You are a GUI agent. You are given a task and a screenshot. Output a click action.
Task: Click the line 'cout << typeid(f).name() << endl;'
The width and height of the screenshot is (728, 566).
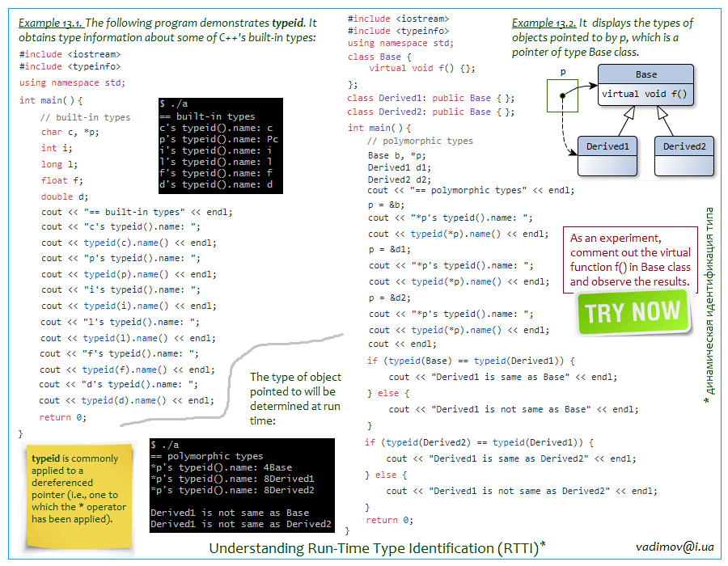point(127,370)
